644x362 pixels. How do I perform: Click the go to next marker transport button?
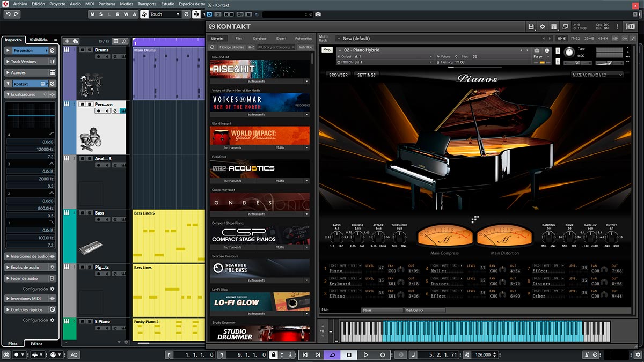(x=318, y=355)
